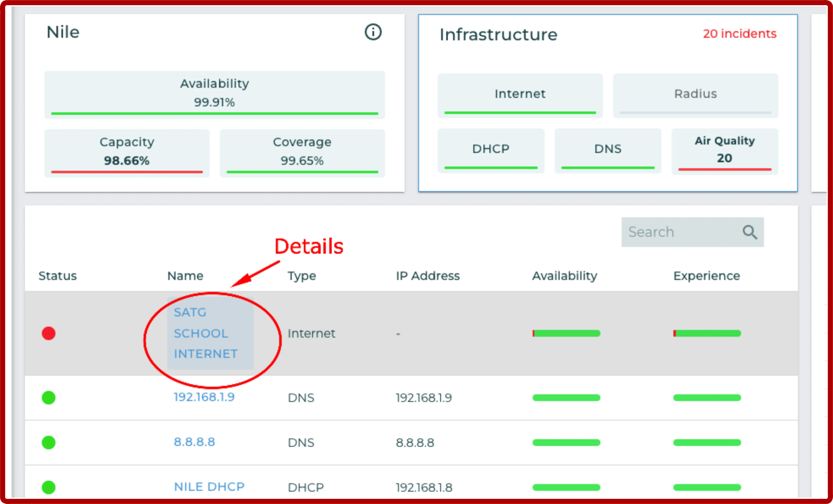Click Internet type cell in SATG row

311,333
